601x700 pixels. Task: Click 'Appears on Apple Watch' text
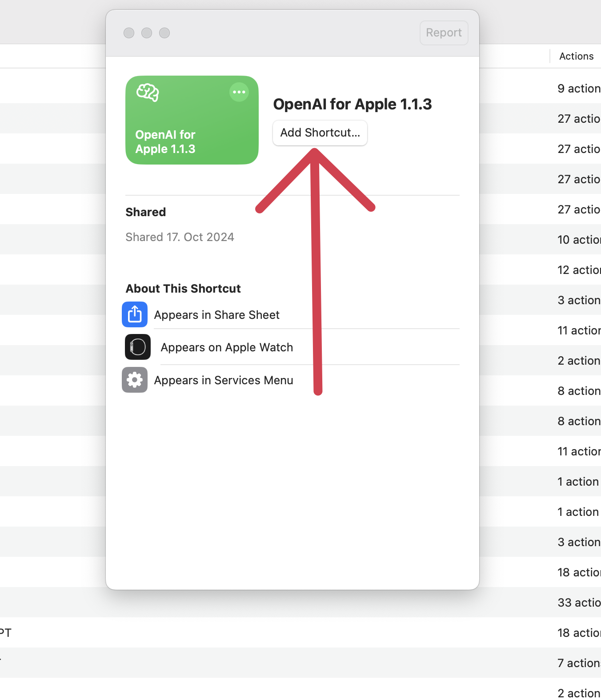pyautogui.click(x=227, y=347)
